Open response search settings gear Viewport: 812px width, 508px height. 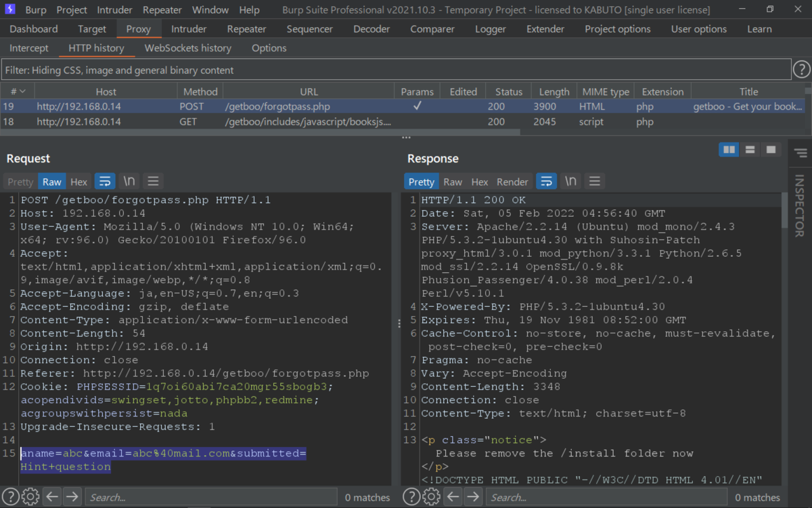pyautogui.click(x=432, y=496)
